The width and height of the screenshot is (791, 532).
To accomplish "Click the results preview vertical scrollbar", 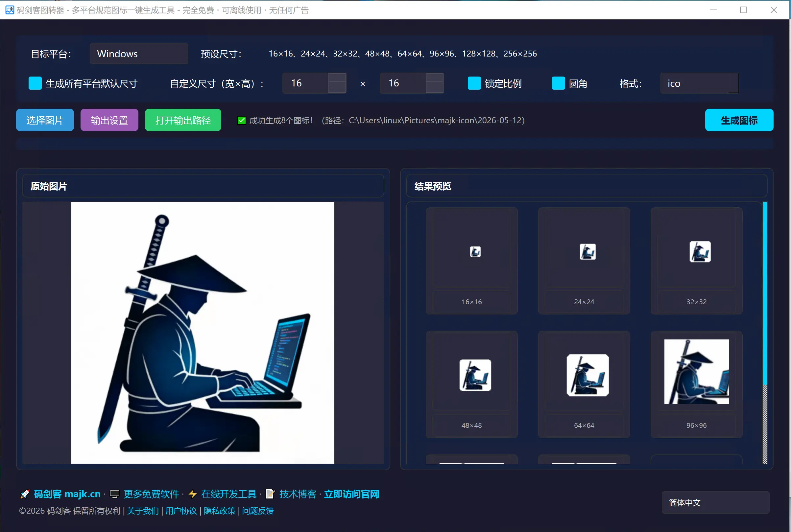I will (x=765, y=333).
